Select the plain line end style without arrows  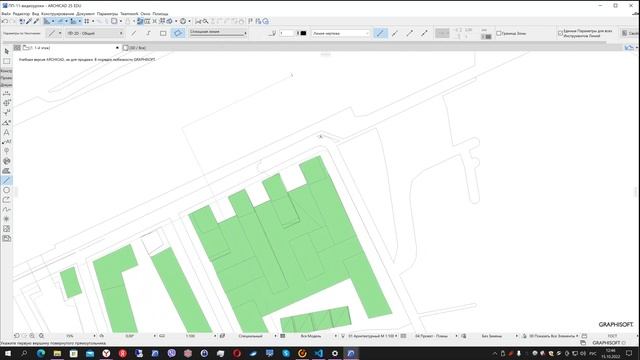point(380,33)
